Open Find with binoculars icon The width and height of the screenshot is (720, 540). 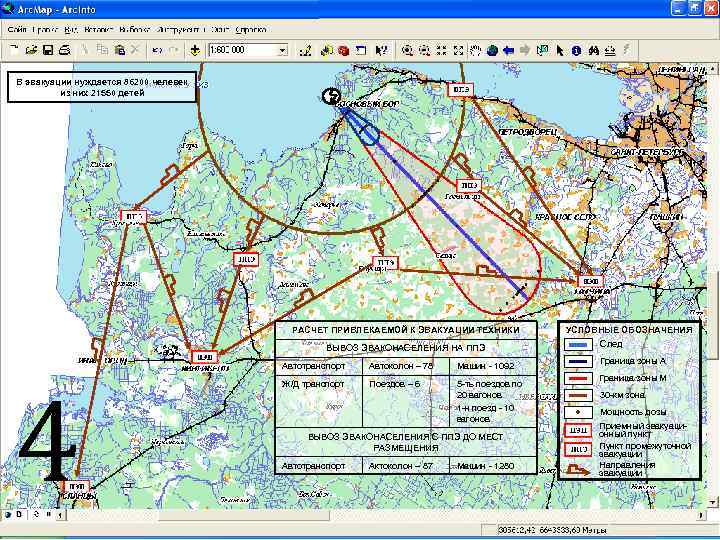593,51
